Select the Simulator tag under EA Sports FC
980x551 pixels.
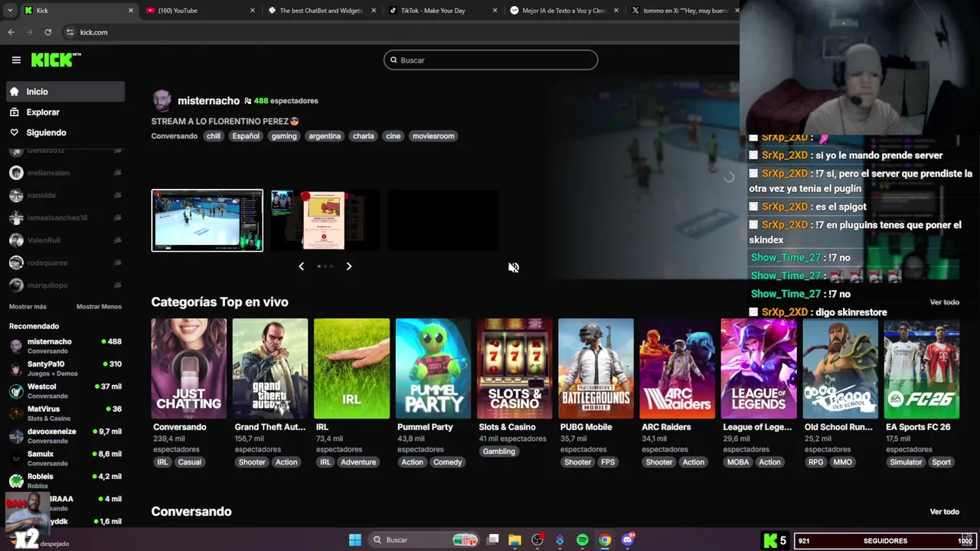pos(906,462)
